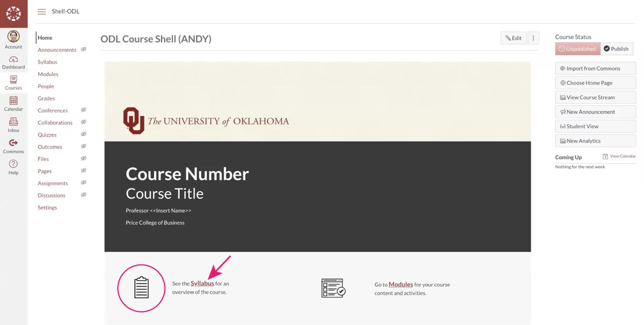
Task: Click the Publish button
Action: (616, 49)
